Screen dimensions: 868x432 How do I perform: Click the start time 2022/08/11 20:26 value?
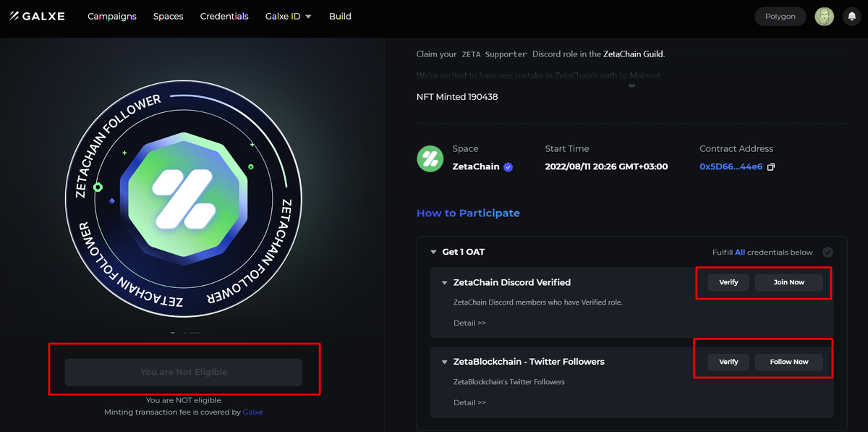pyautogui.click(x=606, y=166)
